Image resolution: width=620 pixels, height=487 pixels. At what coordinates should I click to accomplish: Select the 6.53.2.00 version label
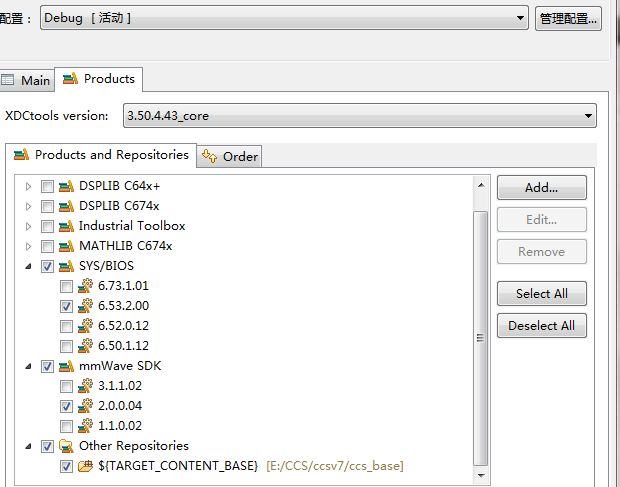point(123,306)
